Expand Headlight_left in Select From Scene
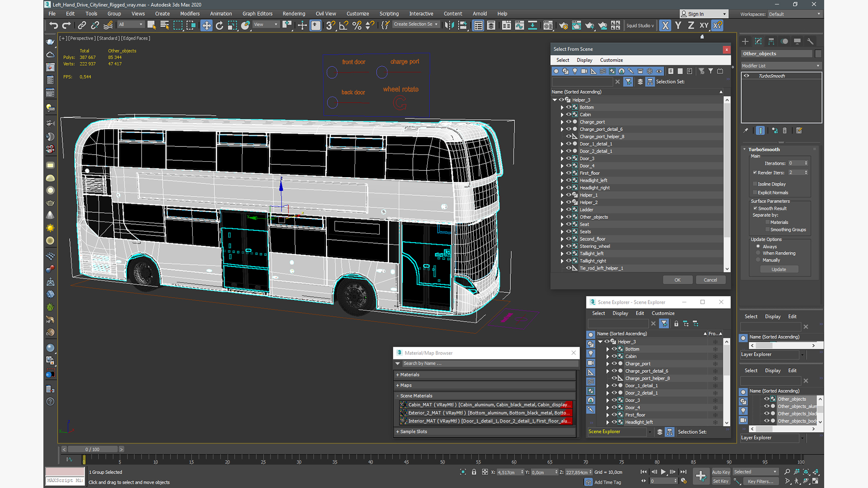Screen dimensions: 868x488 click(x=562, y=180)
